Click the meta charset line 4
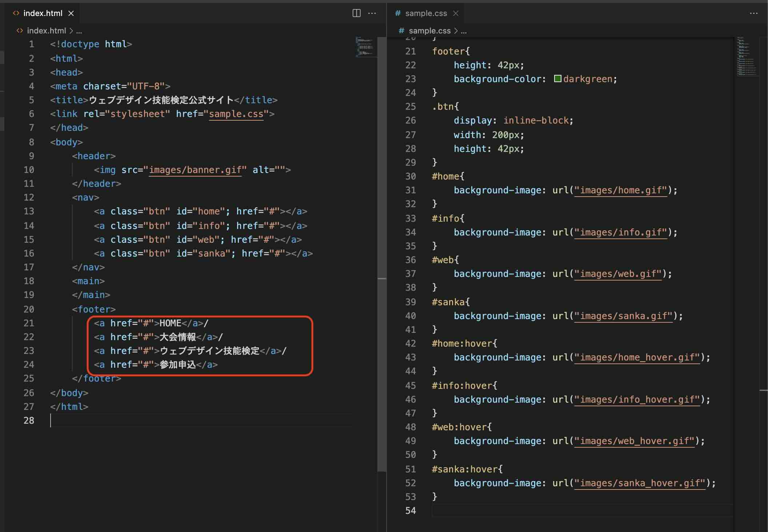The height and width of the screenshot is (532, 768). click(110, 86)
